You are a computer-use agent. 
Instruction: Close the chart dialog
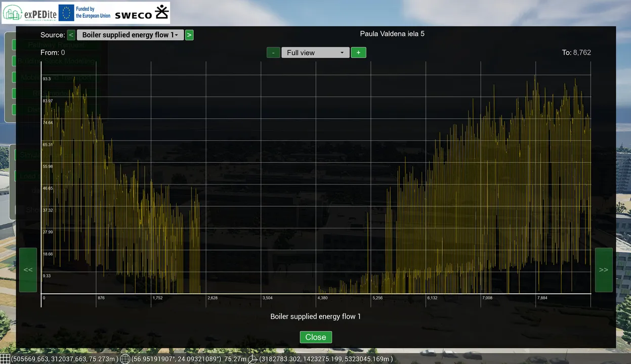[x=316, y=337]
